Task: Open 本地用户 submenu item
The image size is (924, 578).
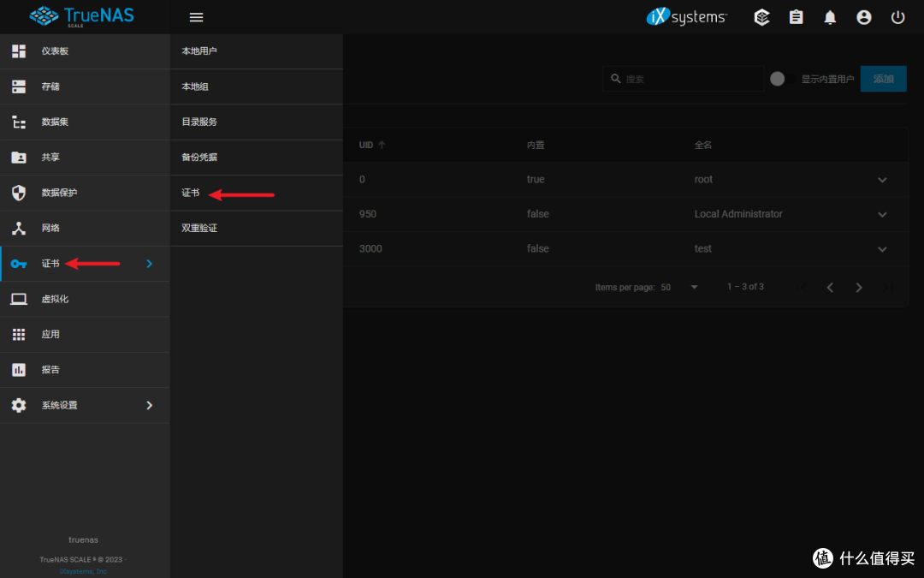Action: click(x=257, y=51)
